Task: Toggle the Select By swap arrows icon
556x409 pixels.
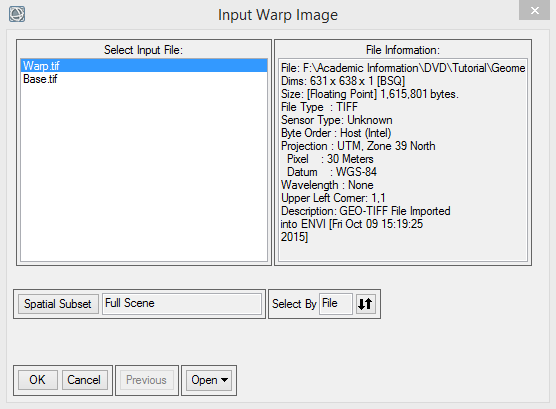Action: (365, 304)
